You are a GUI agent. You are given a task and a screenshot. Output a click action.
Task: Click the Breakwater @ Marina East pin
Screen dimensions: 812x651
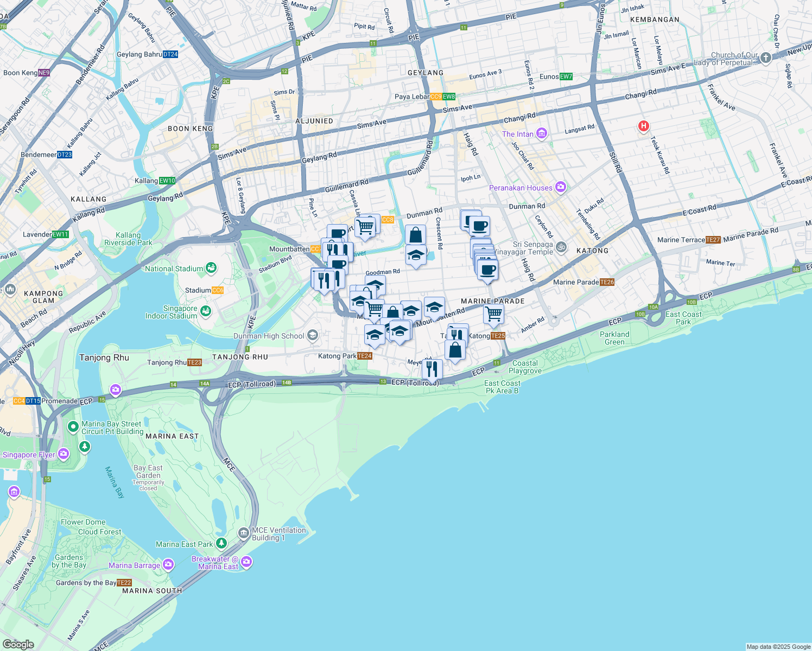point(246,561)
